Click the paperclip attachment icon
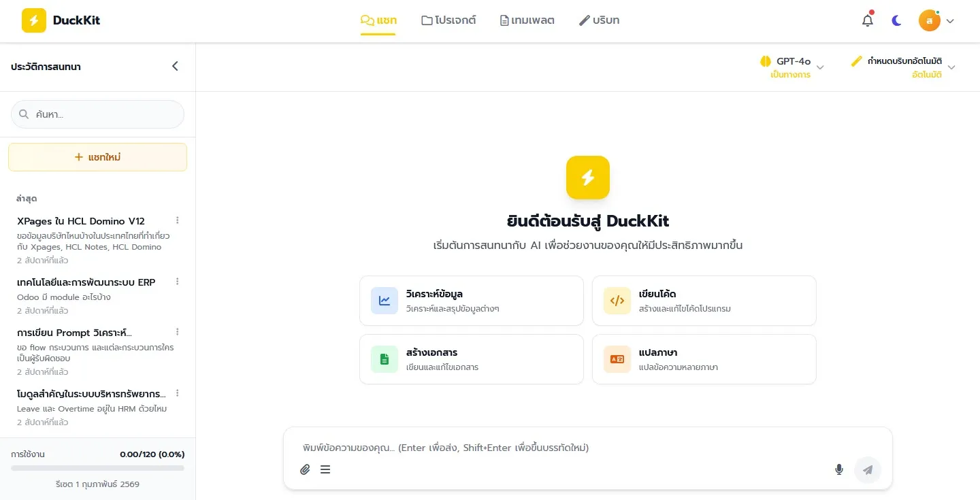980x500 pixels. (305, 469)
